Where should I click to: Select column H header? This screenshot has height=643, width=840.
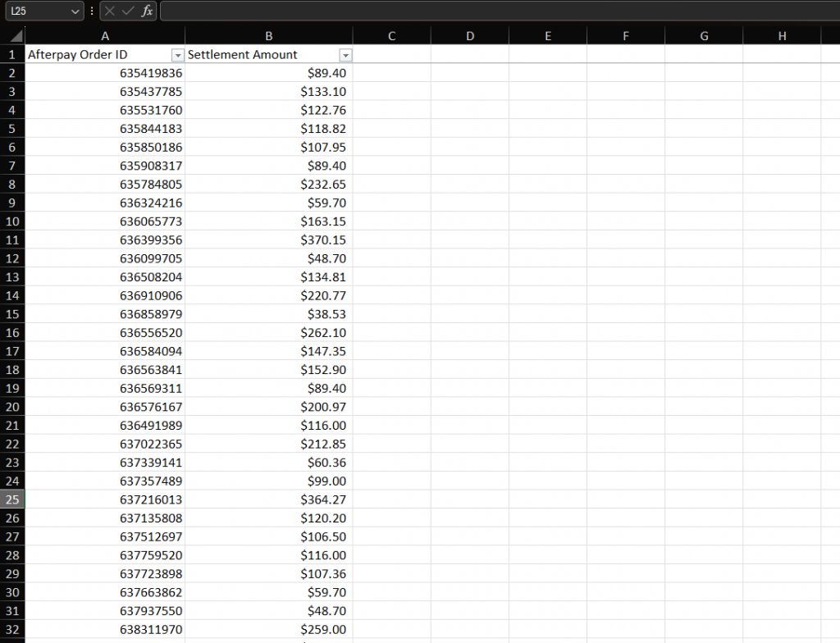tap(781, 36)
